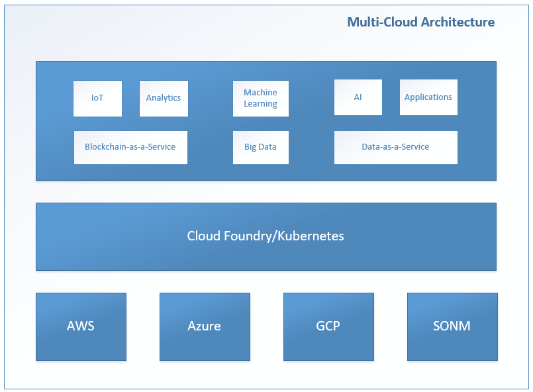
Task: Click the Cloud Foundry/Kubernetes layer
Action: click(x=266, y=236)
